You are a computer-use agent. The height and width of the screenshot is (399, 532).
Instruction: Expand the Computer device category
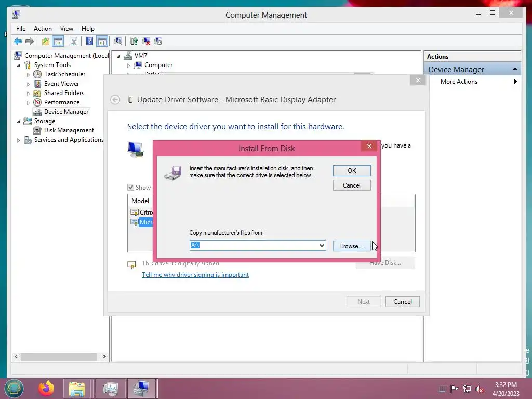129,65
